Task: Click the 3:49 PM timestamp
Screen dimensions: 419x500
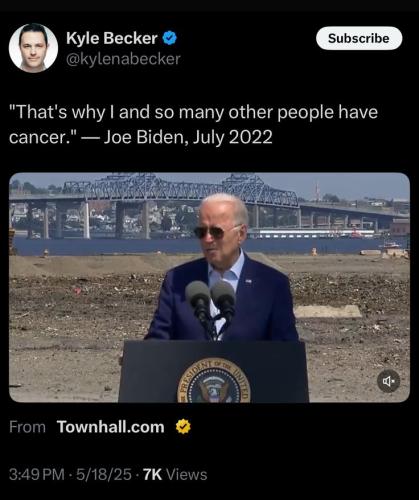Action: point(37,475)
